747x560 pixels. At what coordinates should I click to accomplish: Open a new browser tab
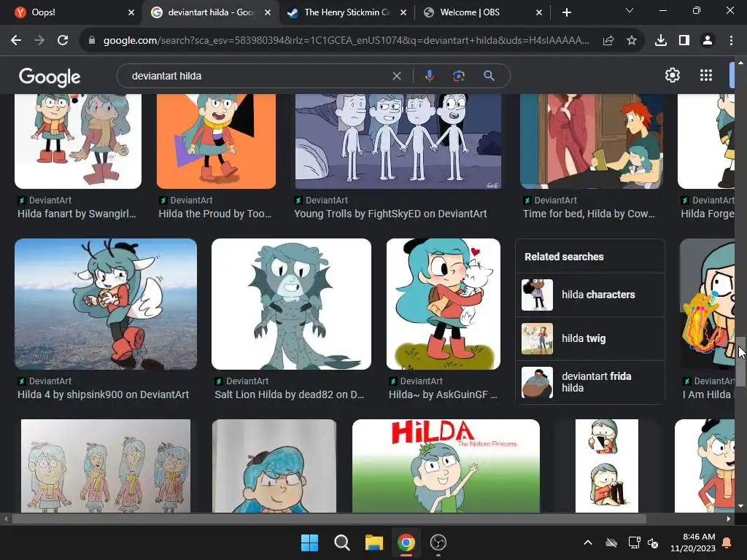click(x=566, y=12)
